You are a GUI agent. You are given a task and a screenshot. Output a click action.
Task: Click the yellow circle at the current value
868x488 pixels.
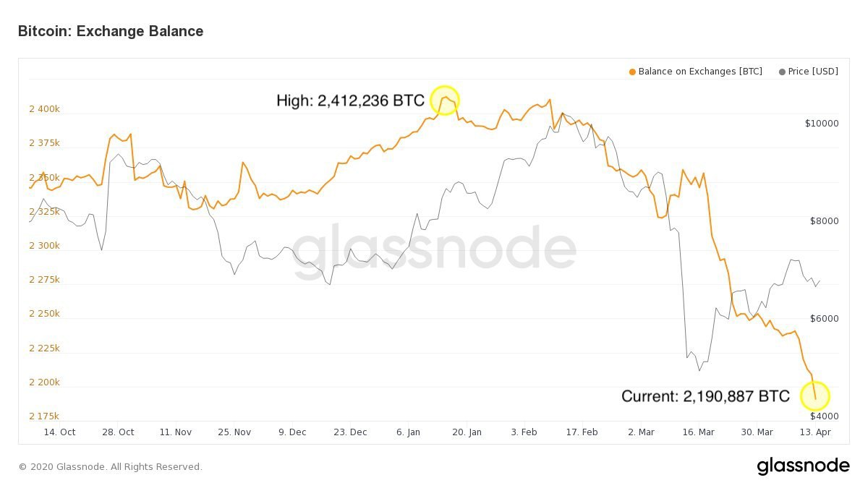[x=815, y=396]
